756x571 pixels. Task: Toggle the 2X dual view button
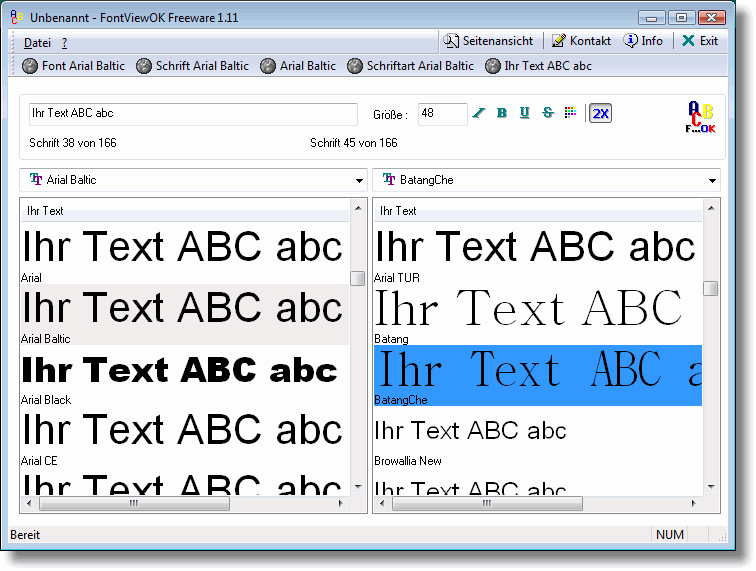(x=600, y=113)
